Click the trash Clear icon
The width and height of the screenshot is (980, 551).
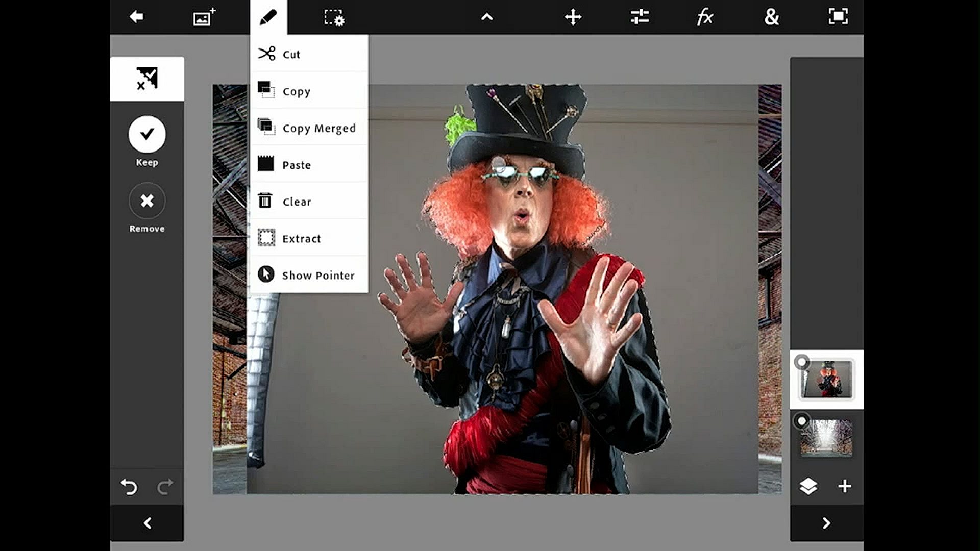click(x=265, y=201)
